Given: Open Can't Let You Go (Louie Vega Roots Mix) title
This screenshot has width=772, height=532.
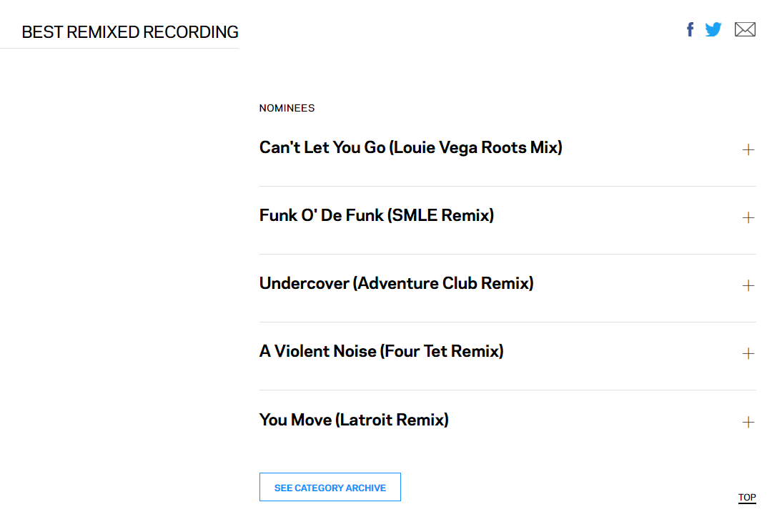Looking at the screenshot, I should 410,147.
